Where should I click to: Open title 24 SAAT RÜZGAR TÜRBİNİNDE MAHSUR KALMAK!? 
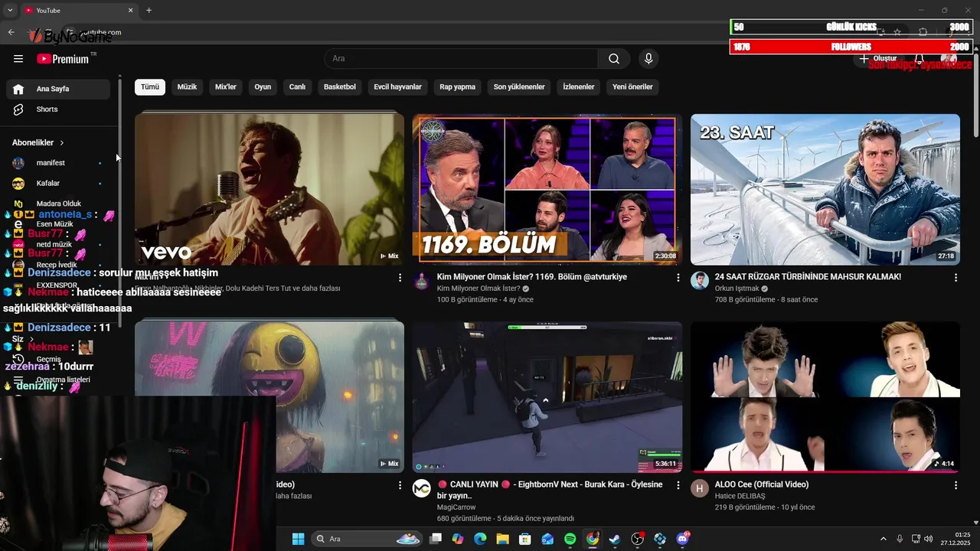[808, 277]
